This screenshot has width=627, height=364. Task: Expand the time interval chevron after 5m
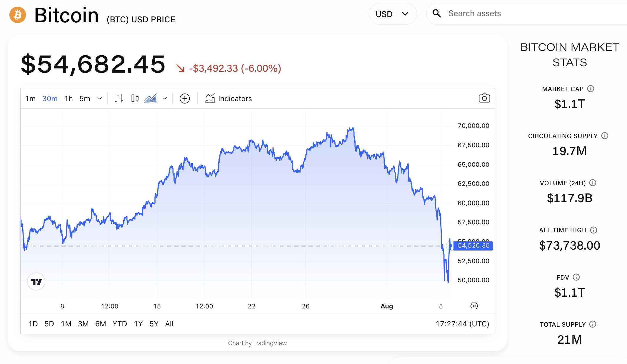pyautogui.click(x=100, y=98)
